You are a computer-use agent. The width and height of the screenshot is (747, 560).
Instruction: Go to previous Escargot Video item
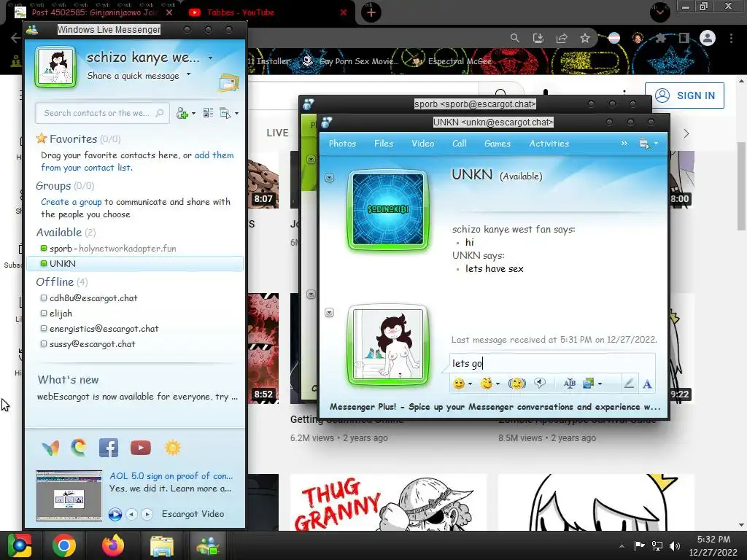(131, 514)
